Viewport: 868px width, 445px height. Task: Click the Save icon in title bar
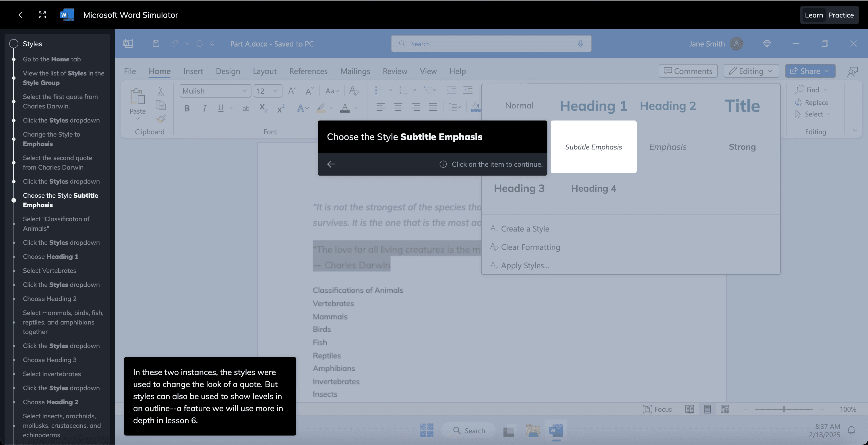pyautogui.click(x=156, y=44)
